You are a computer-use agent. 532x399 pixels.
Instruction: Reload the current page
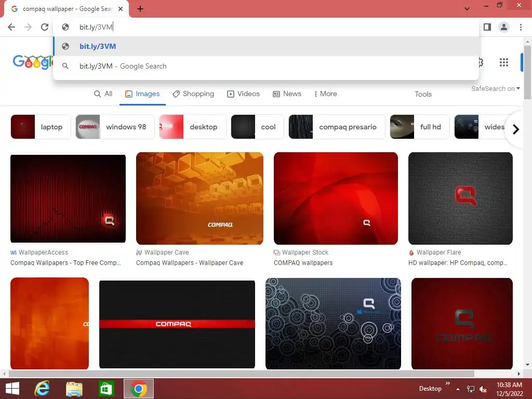click(x=45, y=27)
